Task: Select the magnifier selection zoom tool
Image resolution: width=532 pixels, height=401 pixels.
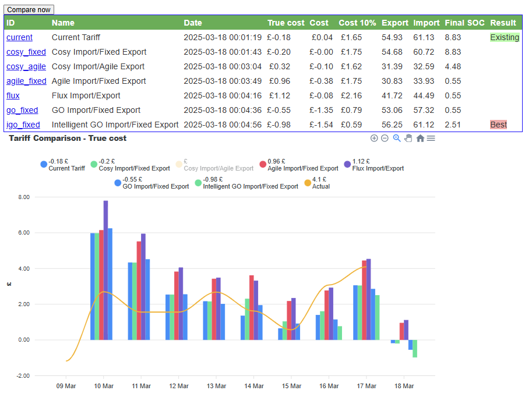Action: (x=397, y=139)
